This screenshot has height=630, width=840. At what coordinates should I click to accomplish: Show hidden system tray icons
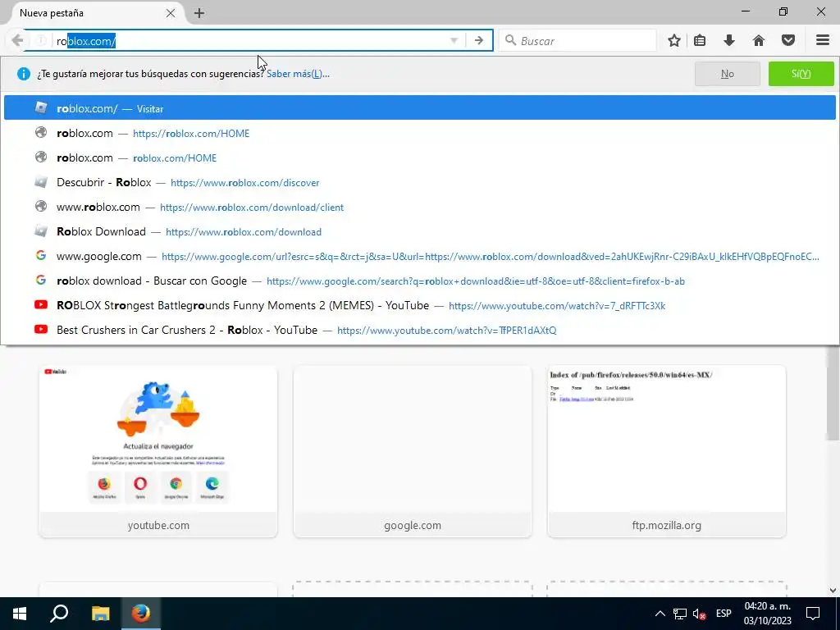point(660,614)
